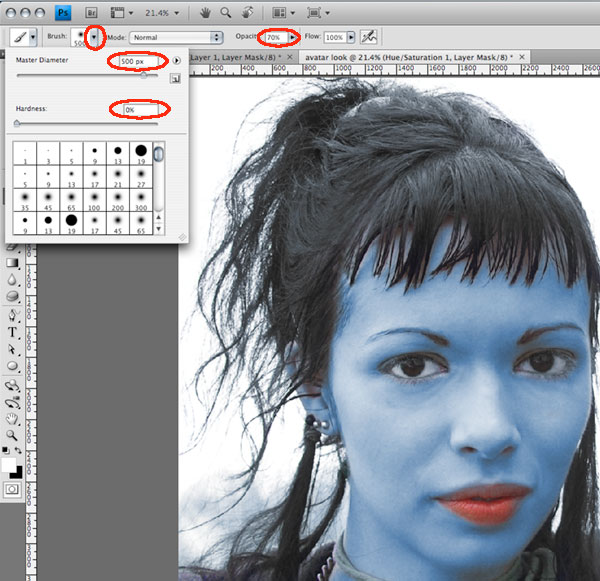Launch Adobe Bridge from the top bar

coord(90,14)
